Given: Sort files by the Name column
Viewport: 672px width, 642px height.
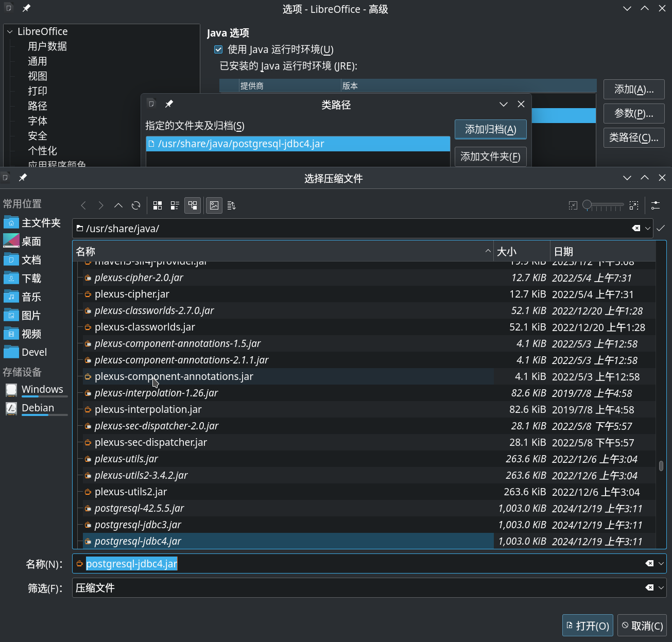Looking at the screenshot, I should click(x=283, y=251).
